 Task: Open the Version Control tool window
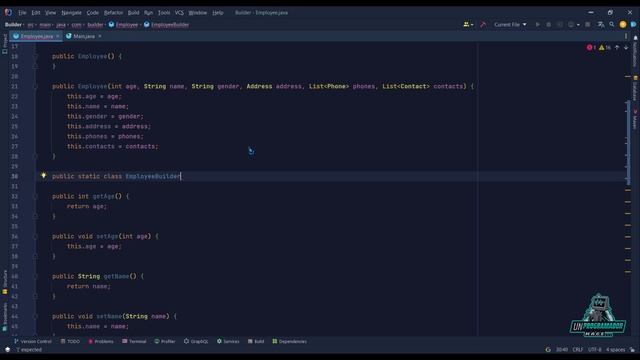(33, 341)
